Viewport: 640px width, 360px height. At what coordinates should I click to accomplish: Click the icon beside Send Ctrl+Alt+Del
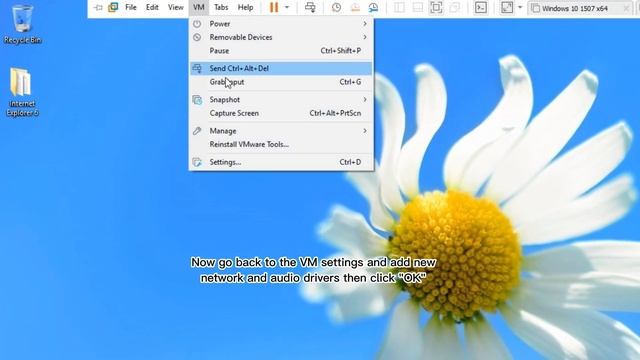pyautogui.click(x=197, y=68)
